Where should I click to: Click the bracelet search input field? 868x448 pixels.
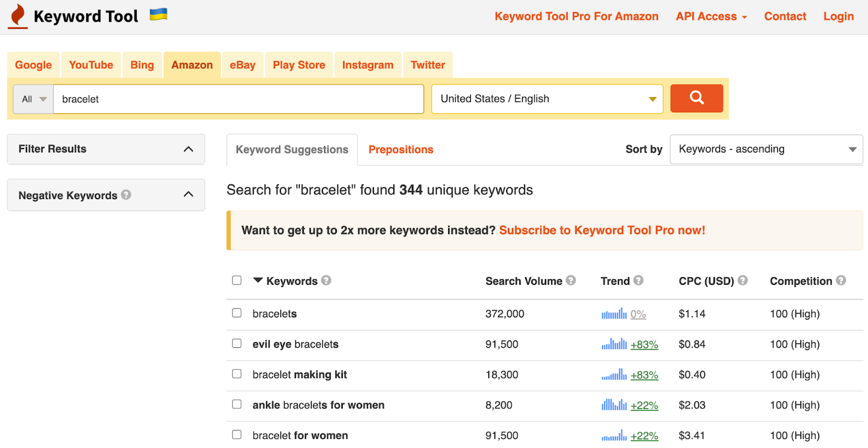click(239, 99)
